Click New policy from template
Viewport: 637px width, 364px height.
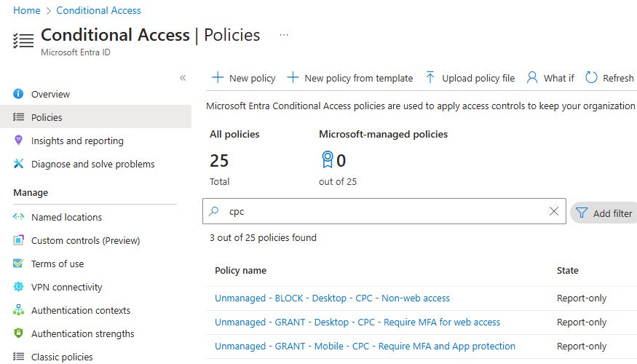point(350,78)
